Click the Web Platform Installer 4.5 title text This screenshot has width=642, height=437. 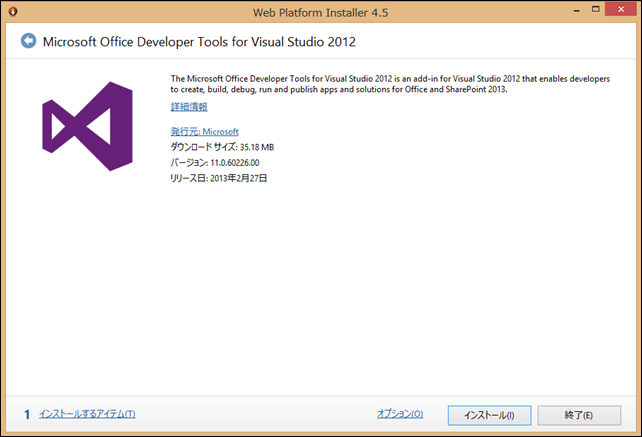click(x=321, y=12)
